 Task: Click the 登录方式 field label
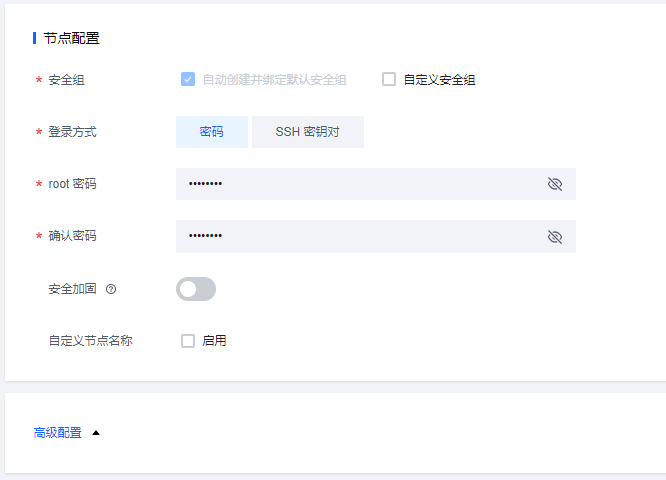point(72,132)
